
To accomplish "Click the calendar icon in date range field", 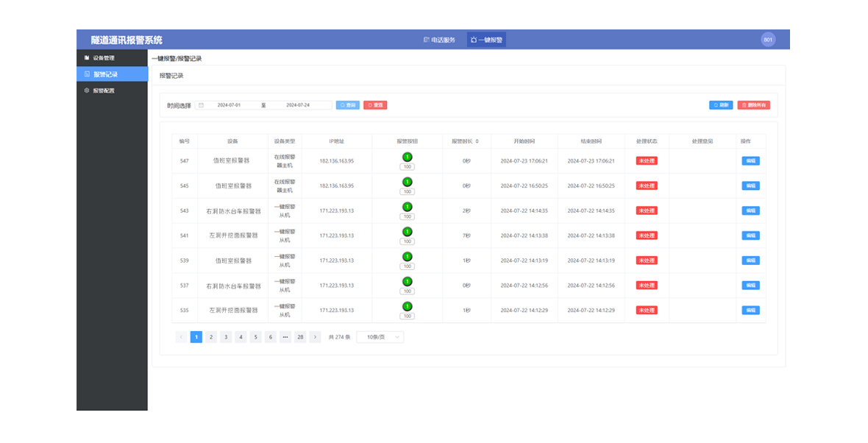I will point(202,105).
